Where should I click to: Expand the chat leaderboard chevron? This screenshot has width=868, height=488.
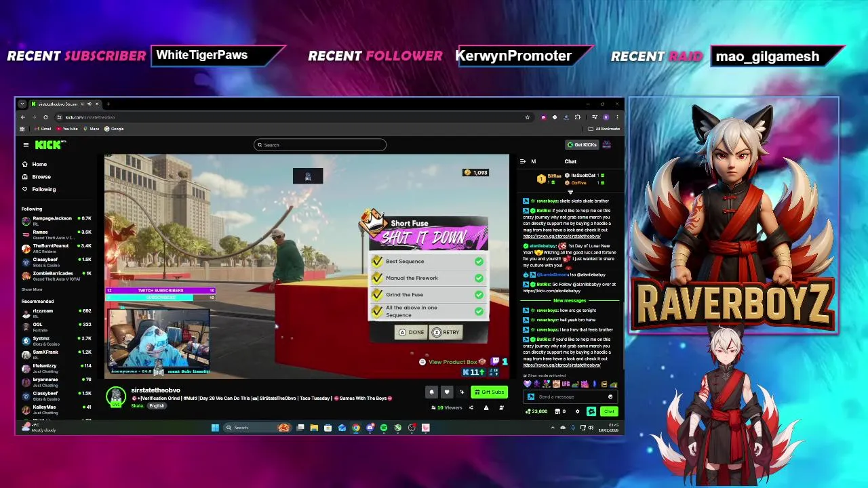click(x=570, y=192)
